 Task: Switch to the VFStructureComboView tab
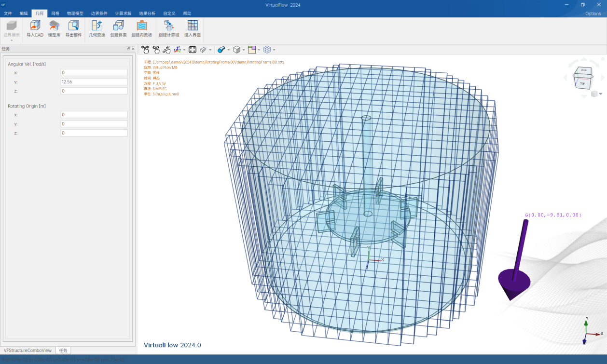pos(28,351)
